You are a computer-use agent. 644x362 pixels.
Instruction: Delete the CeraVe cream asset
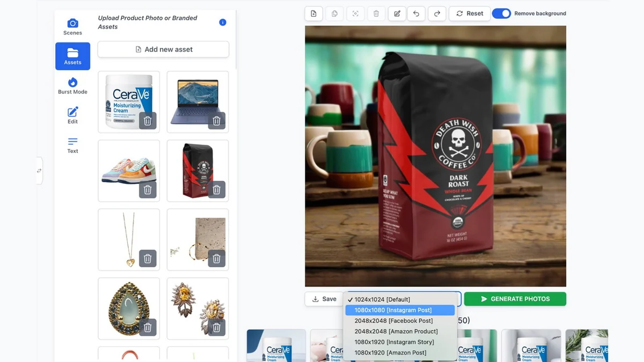pos(148,121)
